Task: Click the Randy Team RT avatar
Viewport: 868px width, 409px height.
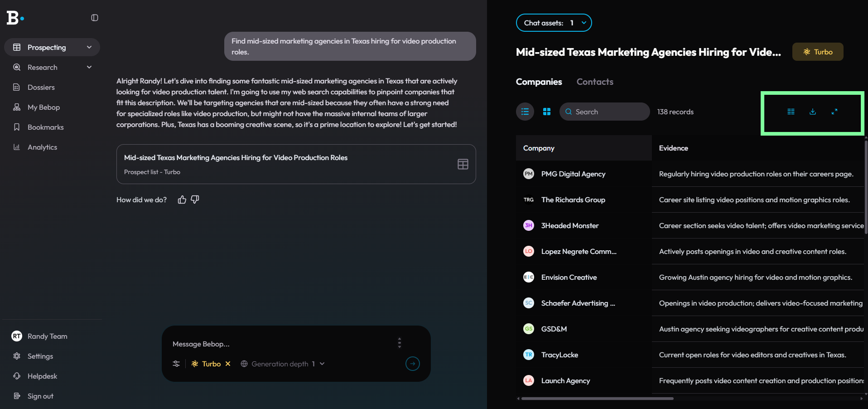Action: click(x=17, y=336)
